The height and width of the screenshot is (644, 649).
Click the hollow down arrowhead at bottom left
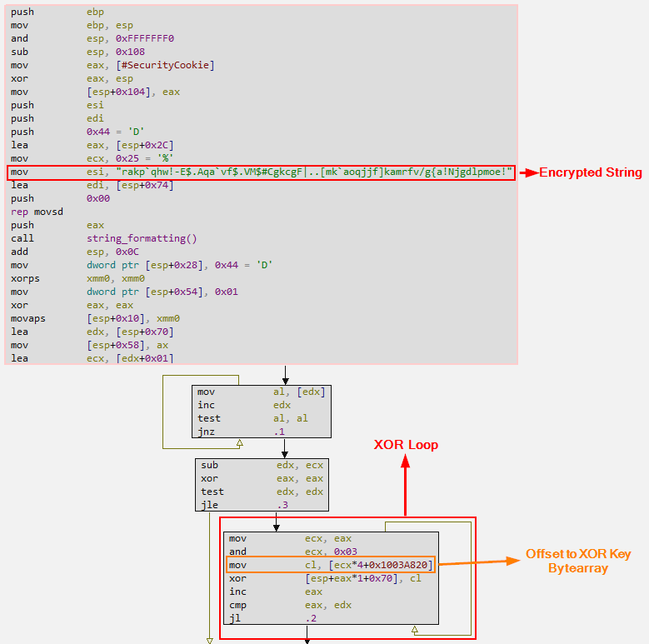click(x=209, y=640)
